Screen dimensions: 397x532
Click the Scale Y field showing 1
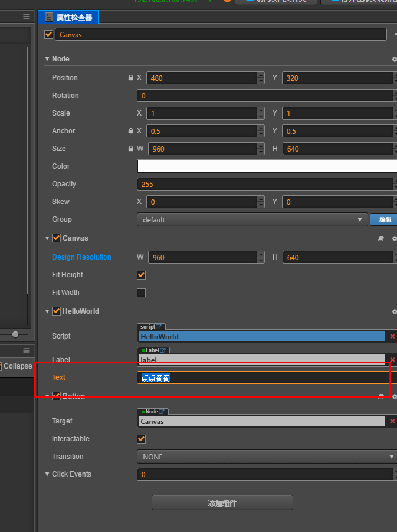pos(337,113)
